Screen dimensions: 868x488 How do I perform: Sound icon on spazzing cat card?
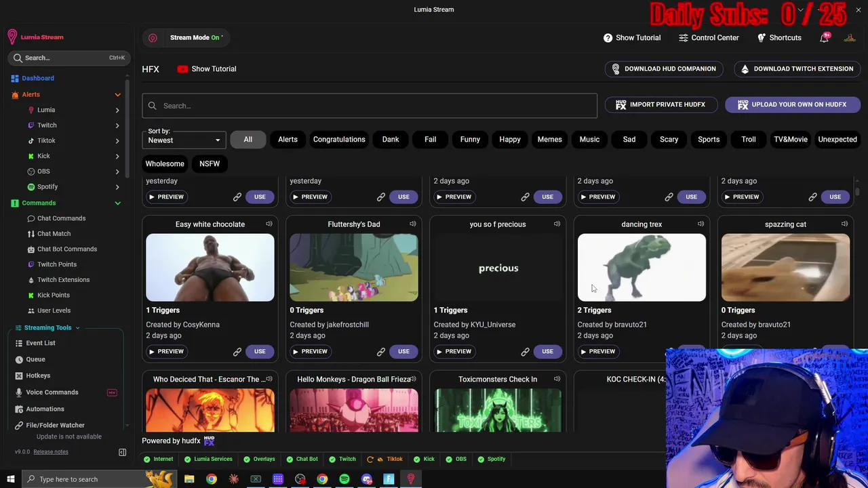pyautogui.click(x=844, y=224)
